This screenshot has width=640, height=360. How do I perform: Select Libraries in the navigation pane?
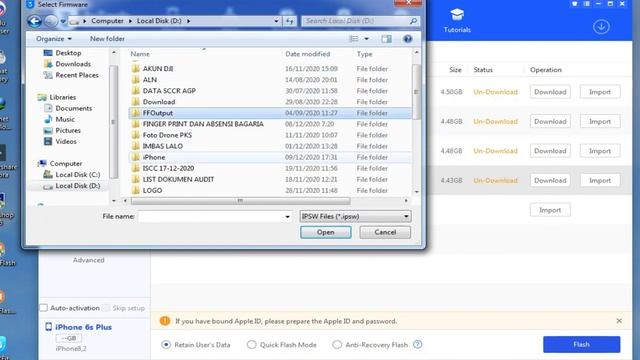[x=57, y=97]
